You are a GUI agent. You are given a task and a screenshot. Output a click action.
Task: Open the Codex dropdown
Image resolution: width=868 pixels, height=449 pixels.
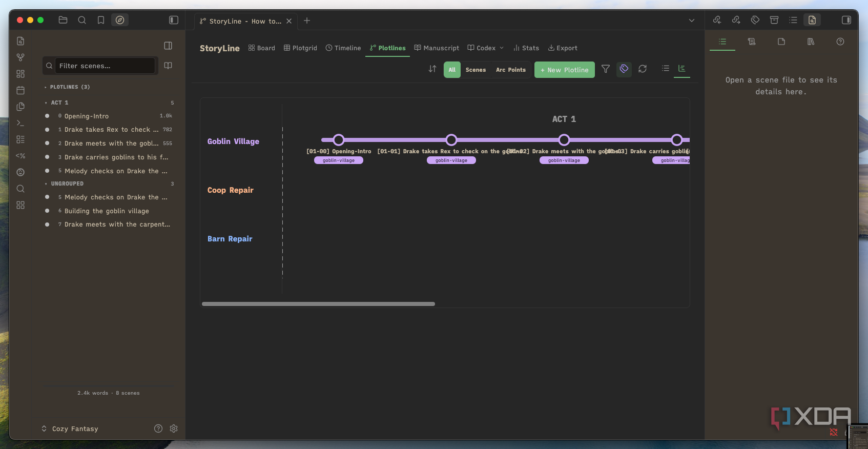[486, 48]
